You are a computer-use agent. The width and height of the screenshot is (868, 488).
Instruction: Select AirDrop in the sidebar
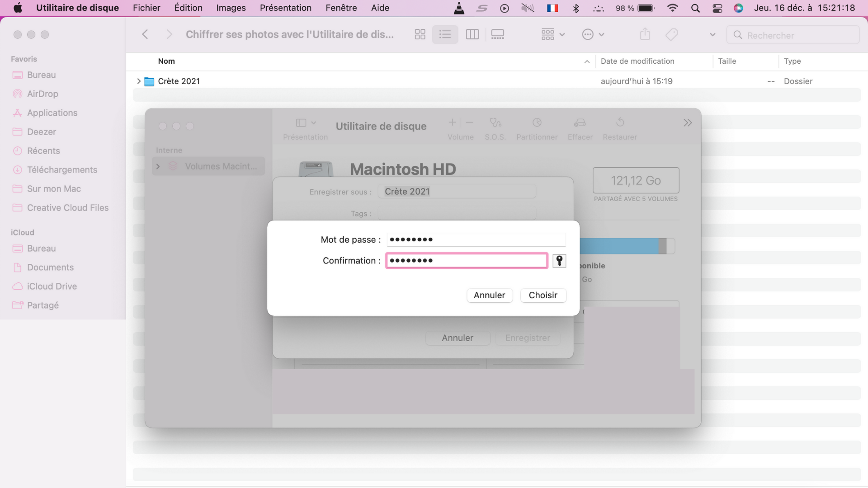click(42, 94)
